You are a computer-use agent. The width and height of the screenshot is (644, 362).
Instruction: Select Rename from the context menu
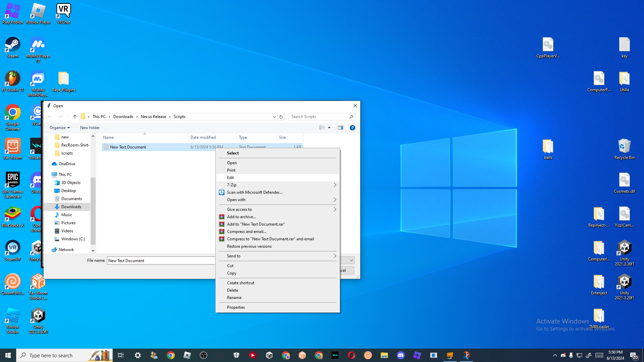(234, 298)
